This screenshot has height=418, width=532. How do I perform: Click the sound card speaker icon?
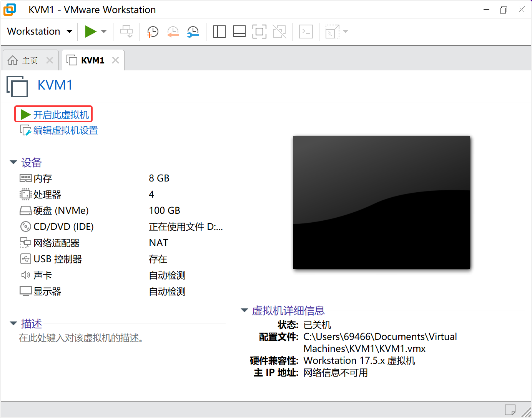[x=25, y=275]
